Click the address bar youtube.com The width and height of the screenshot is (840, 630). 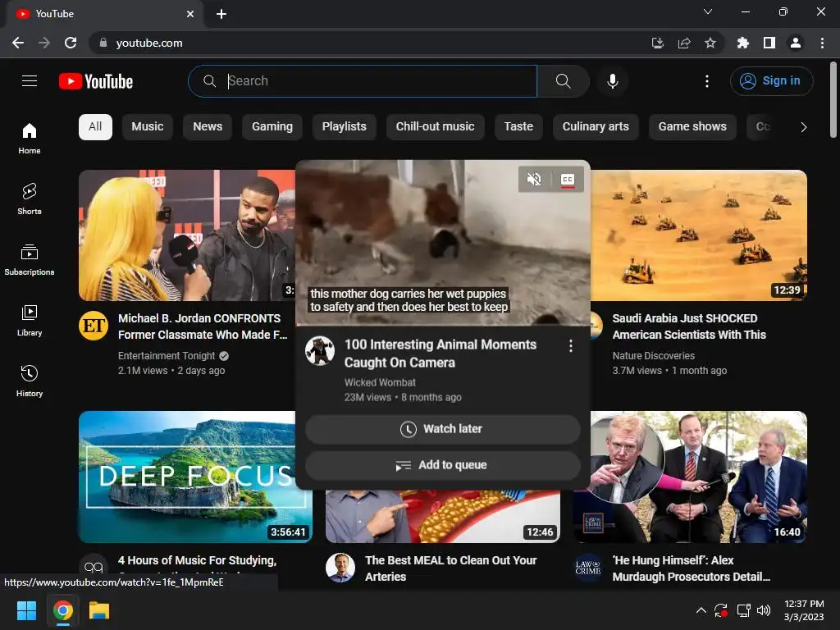pyautogui.click(x=149, y=43)
